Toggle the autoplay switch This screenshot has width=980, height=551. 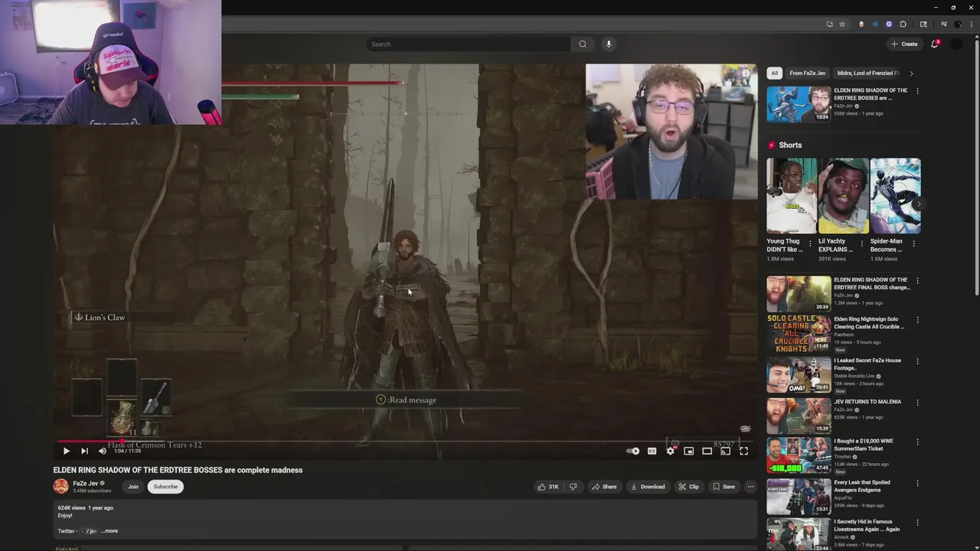click(633, 451)
